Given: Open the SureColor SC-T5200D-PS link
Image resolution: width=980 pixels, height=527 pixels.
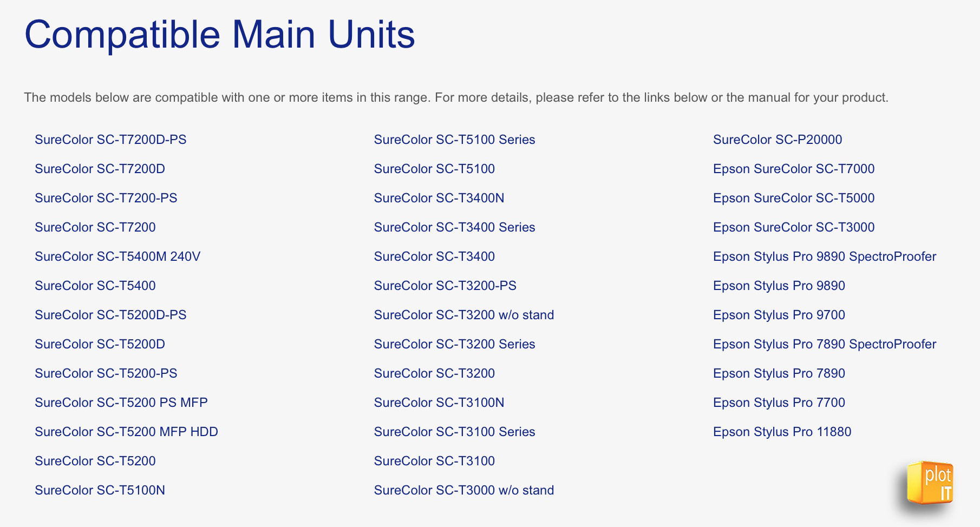Looking at the screenshot, I should click(x=110, y=315).
